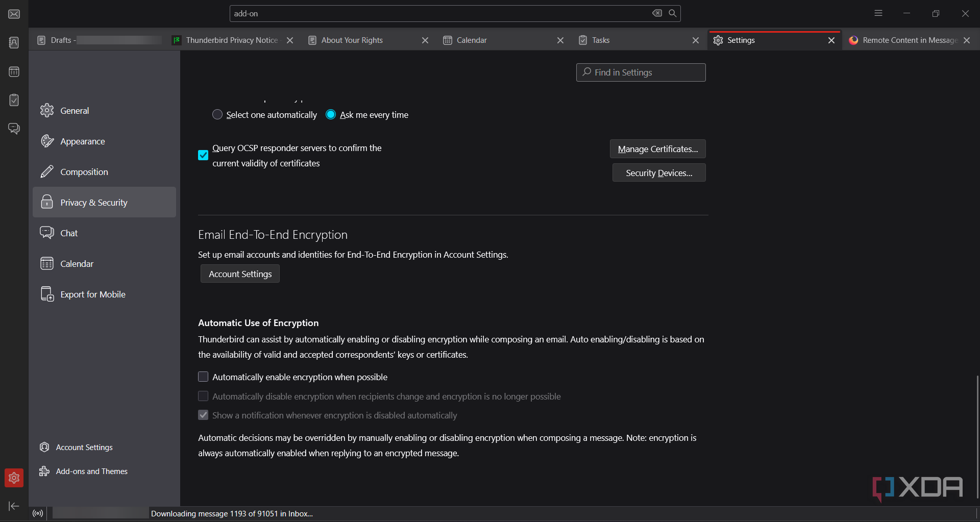Open the Tasks space icon in left rail
Viewport: 980px width, 522px height.
[14, 100]
